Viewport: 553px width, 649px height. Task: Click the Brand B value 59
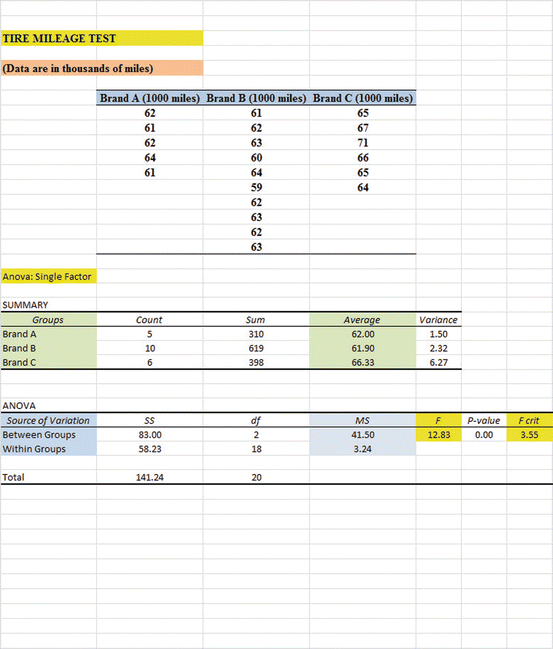[256, 187]
